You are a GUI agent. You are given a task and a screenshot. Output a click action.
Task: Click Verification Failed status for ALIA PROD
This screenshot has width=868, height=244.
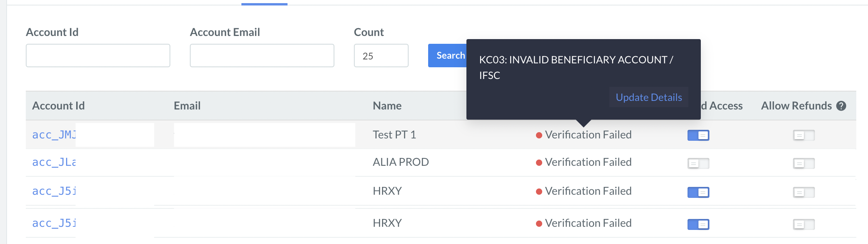point(584,162)
